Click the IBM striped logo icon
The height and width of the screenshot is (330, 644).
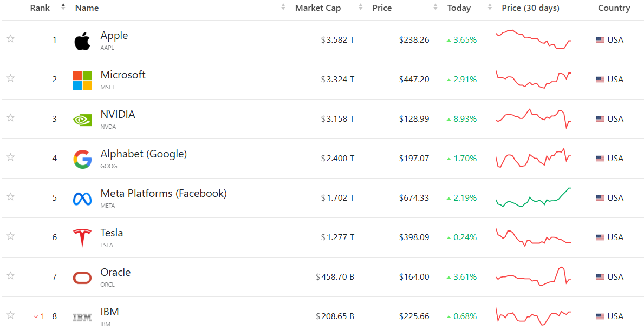[x=82, y=317]
